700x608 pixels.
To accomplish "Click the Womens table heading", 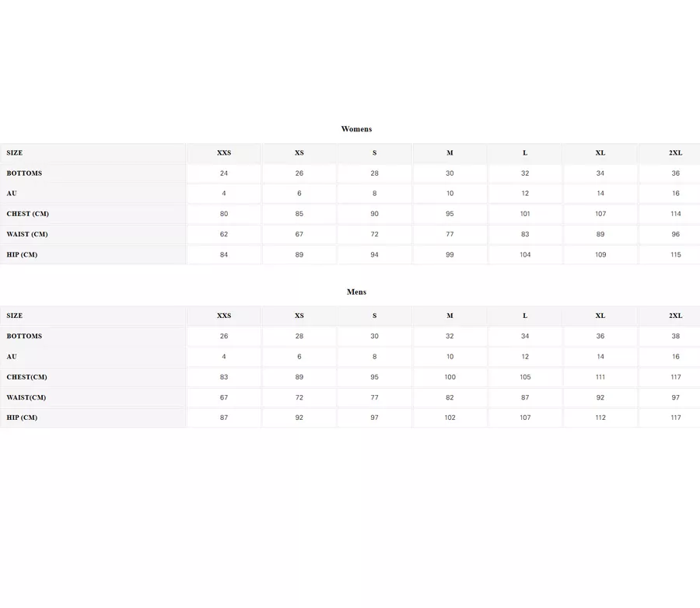I will coord(356,129).
